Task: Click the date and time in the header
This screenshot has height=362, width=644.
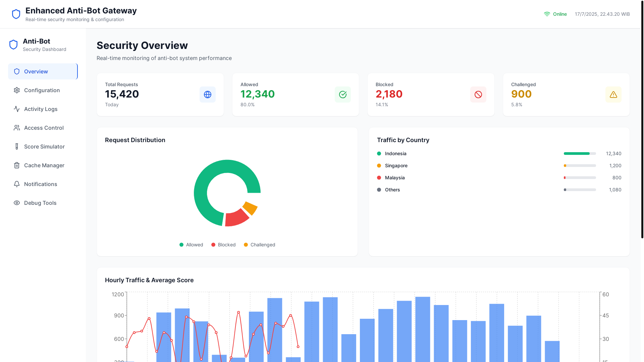Action: point(602,14)
